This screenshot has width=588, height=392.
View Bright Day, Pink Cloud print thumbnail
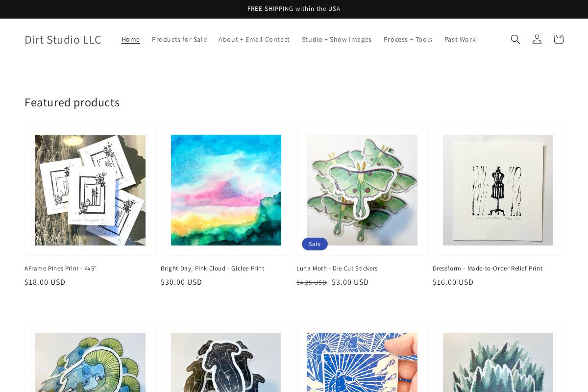226,190
